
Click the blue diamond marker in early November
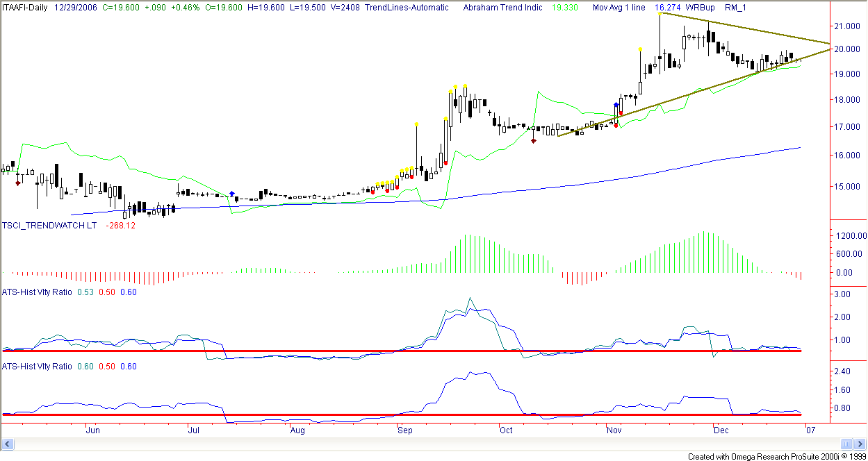tap(616, 105)
